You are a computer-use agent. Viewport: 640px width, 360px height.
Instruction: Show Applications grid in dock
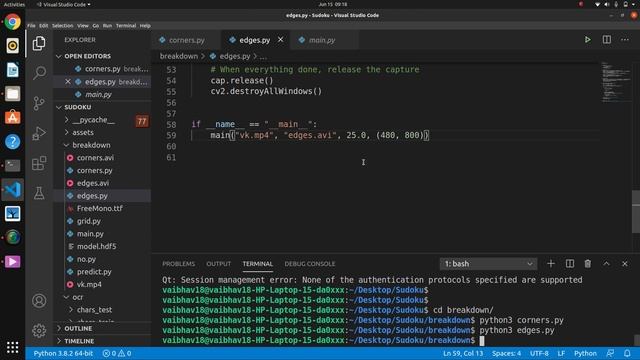pos(13,347)
